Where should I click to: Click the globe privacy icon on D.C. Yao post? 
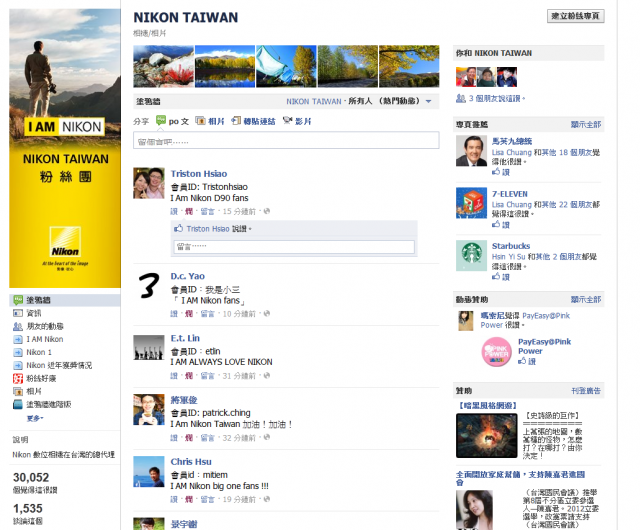coord(267,314)
